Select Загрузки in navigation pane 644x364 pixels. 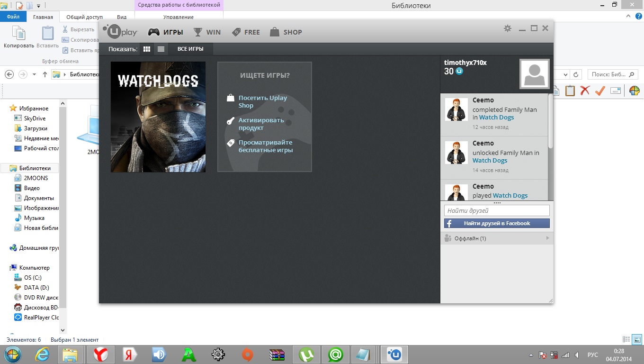pyautogui.click(x=31, y=128)
